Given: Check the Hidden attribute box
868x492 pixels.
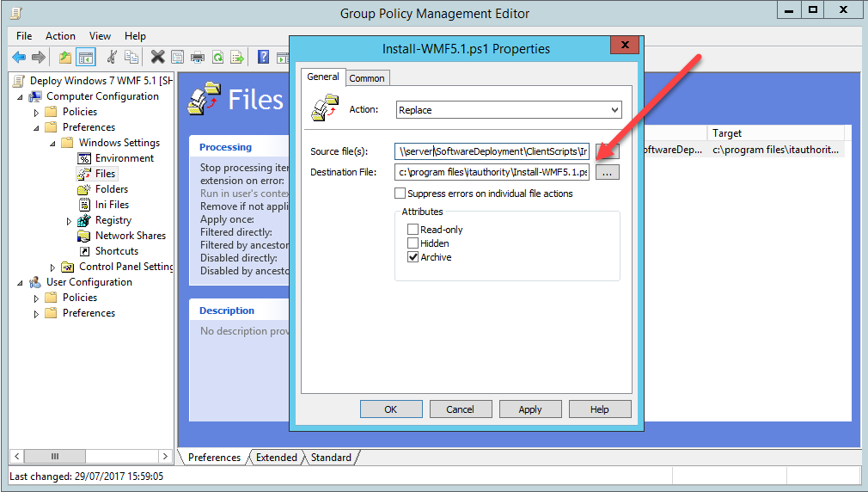Looking at the screenshot, I should [413, 243].
